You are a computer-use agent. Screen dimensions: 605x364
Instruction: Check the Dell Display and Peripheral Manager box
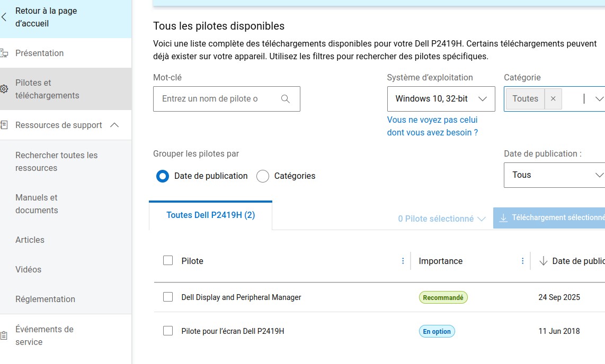pyautogui.click(x=168, y=297)
